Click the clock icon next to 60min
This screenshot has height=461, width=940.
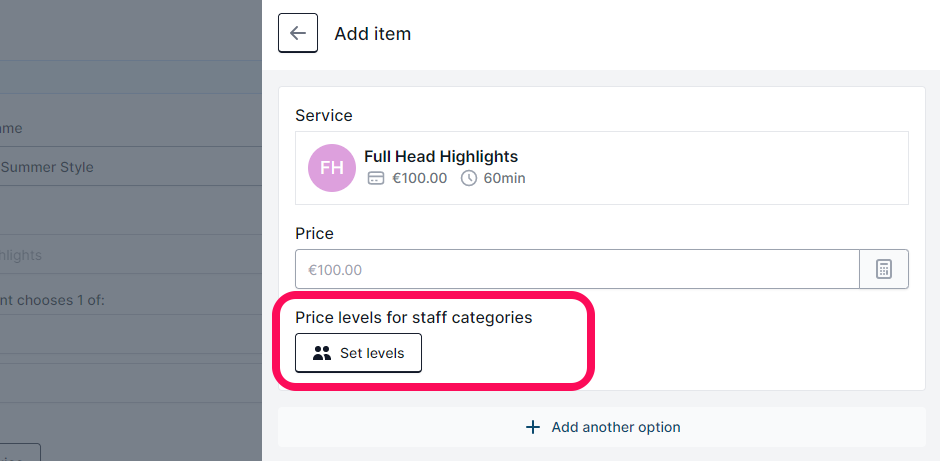pyautogui.click(x=469, y=178)
